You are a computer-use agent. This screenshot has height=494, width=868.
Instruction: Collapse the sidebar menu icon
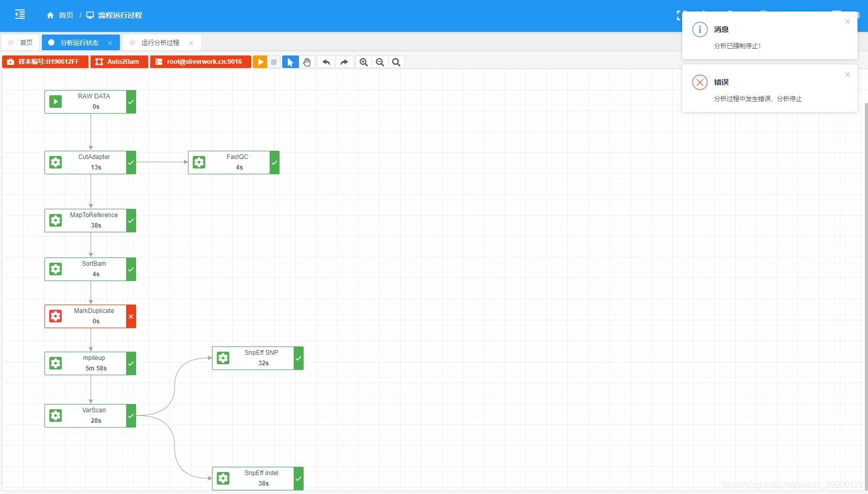click(x=20, y=15)
